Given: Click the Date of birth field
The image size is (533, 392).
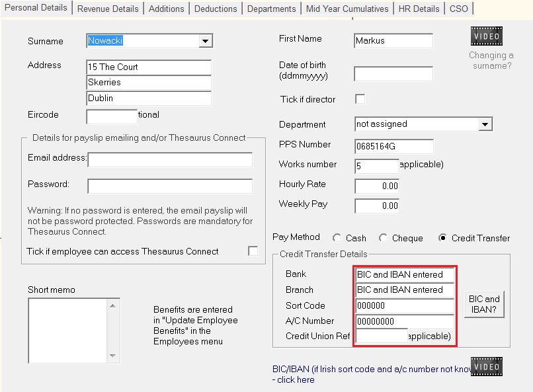Looking at the screenshot, I should [x=393, y=74].
